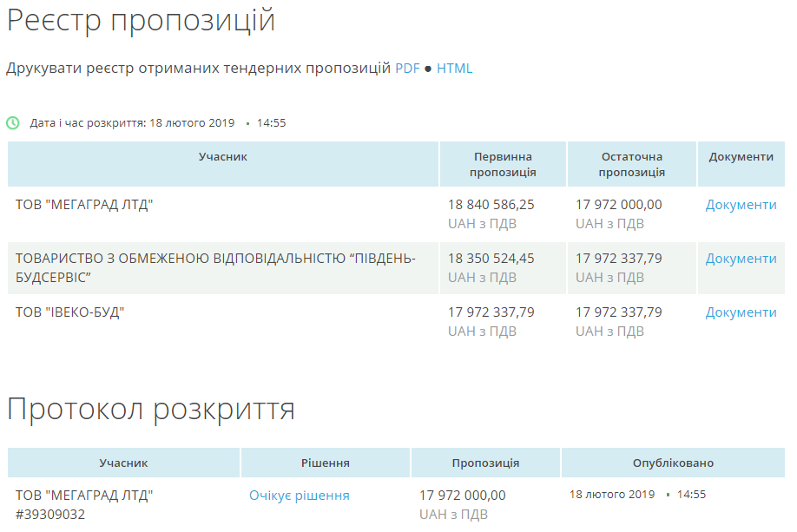The image size is (797, 532).
Task: Select the ПІВДЕНЬ-БУДСЕРВІС participant name
Action: (215, 267)
